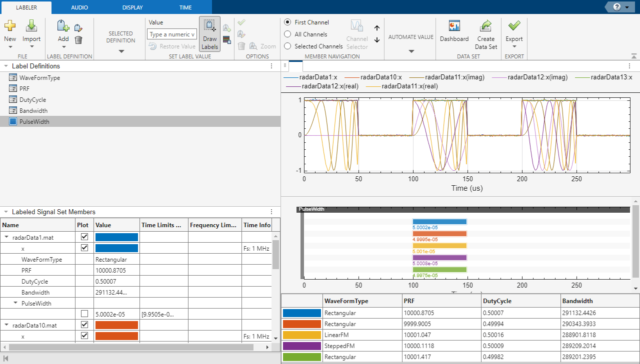
Task: Open the Import dropdown arrow
Action: tap(31, 47)
